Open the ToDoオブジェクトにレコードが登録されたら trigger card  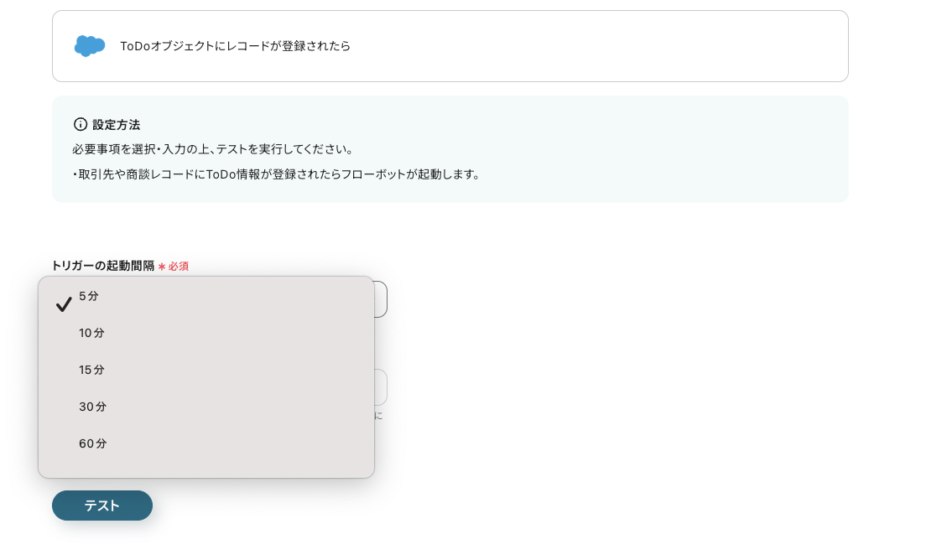pos(450,46)
